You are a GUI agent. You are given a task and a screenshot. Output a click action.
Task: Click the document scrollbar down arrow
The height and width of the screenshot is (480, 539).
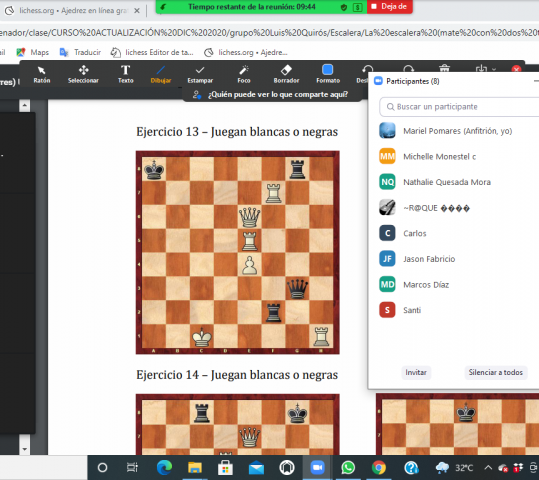click(24, 448)
